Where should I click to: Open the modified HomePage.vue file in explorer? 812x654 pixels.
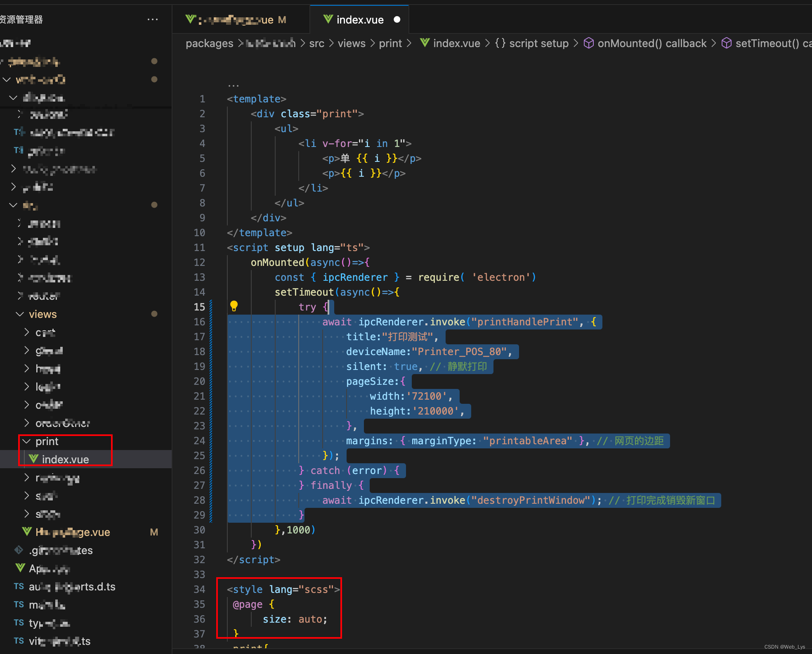pos(86,532)
